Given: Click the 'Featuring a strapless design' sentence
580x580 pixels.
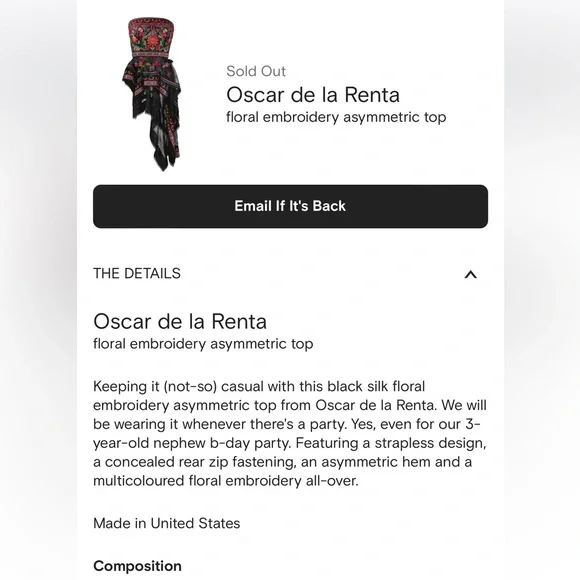Looking at the screenshot, I should point(391,443).
